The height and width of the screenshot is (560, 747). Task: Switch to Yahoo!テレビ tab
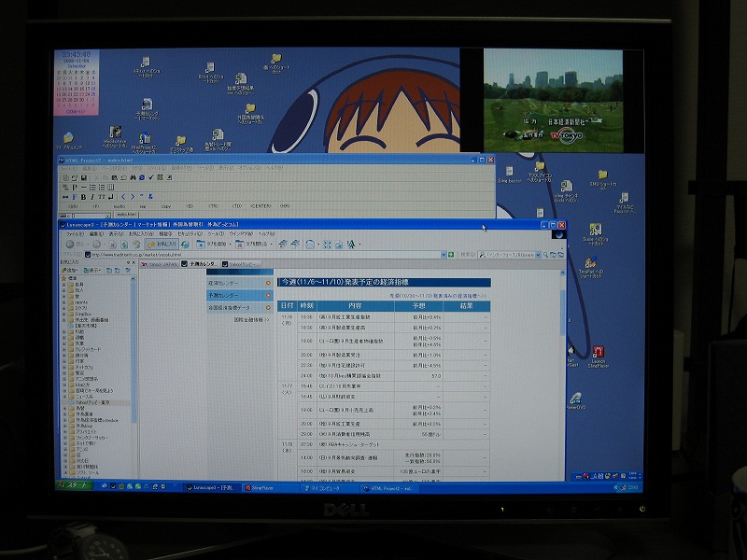(x=241, y=264)
